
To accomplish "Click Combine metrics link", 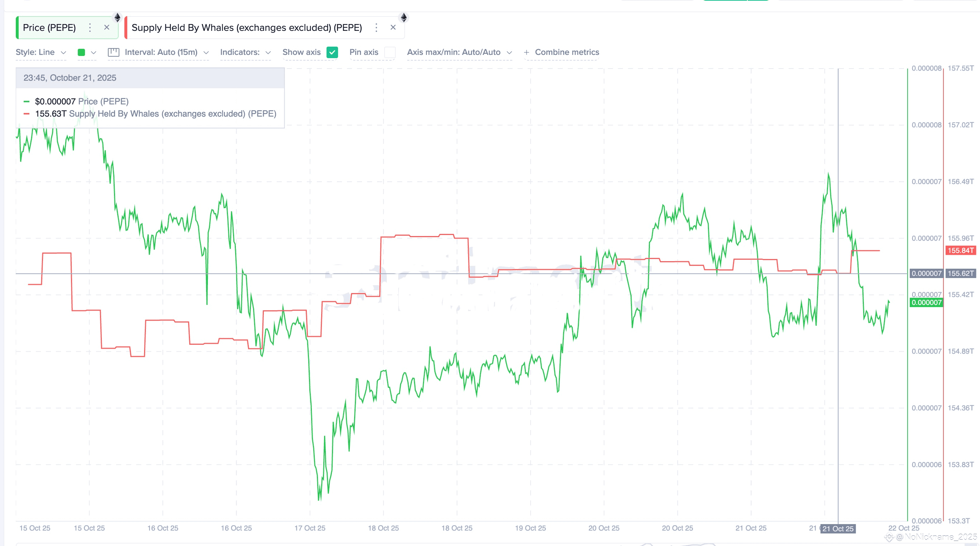I will tap(567, 52).
